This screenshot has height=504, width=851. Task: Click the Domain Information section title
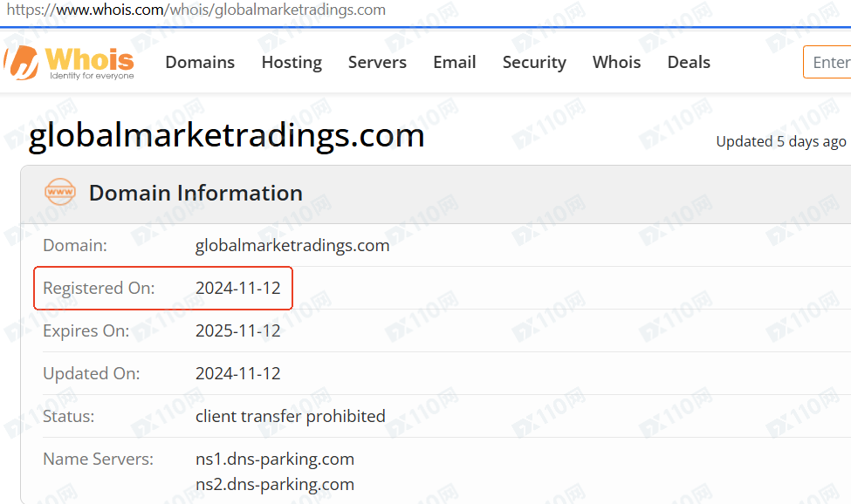(196, 193)
